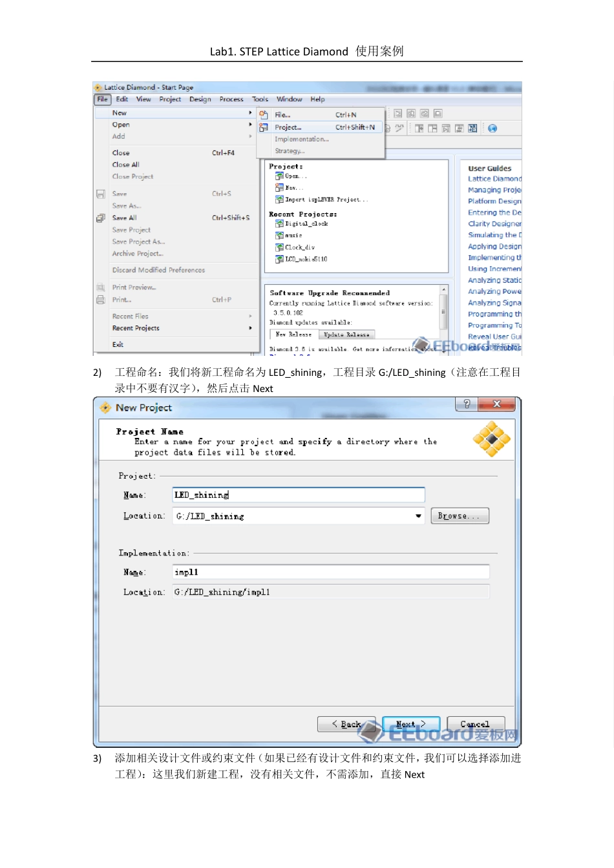Open the View menu
Screen dimensions: 614x868
[143, 99]
